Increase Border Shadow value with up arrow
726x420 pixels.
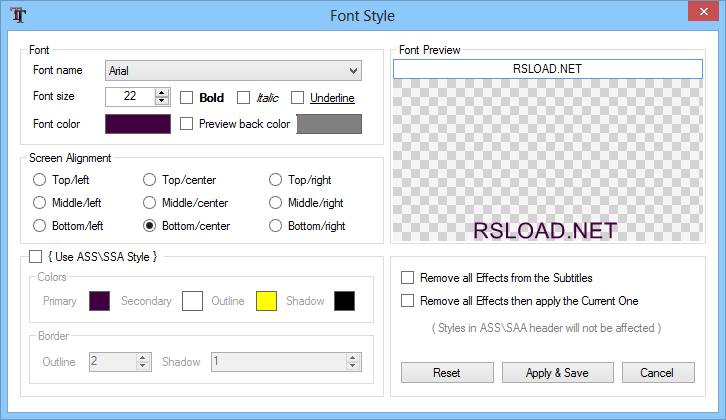coord(353,358)
